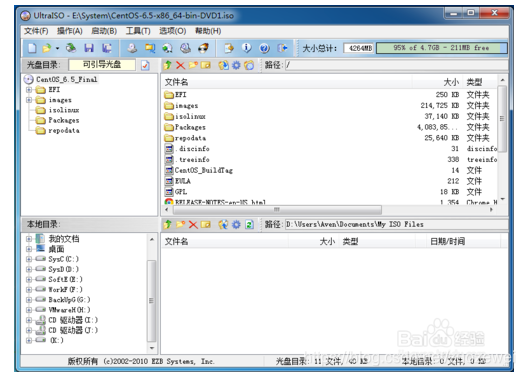
Task: Click Rename icon in disc toolbar
Action: [x=206, y=65]
